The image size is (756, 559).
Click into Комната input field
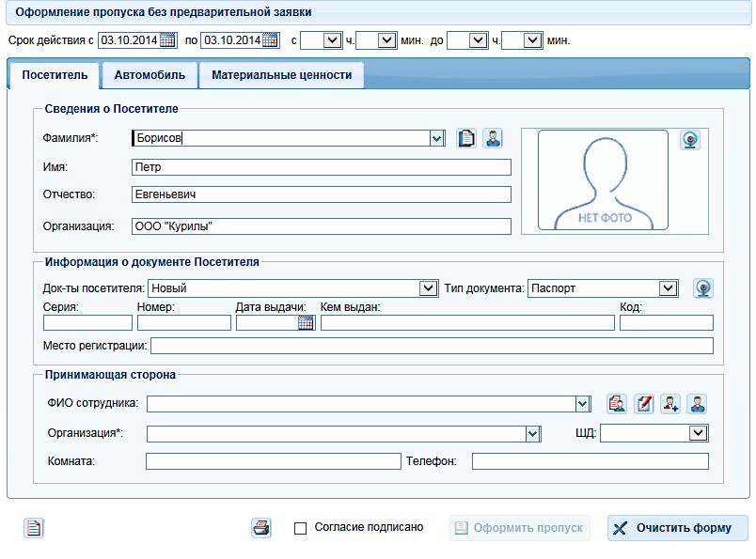274,461
